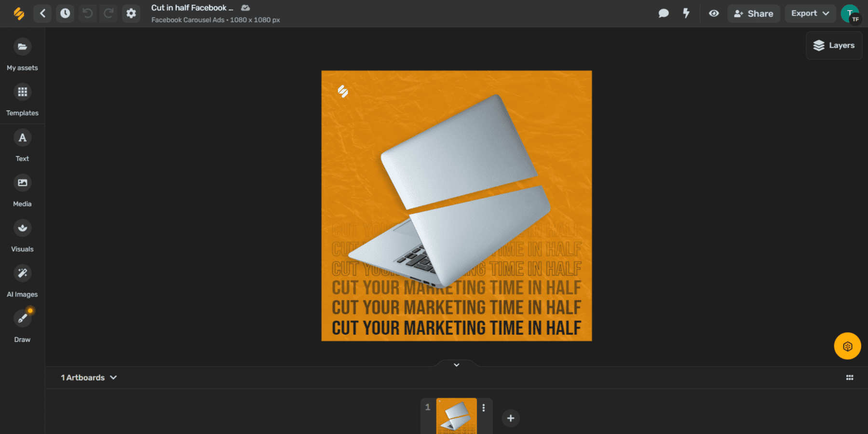
Task: Expand the 1 Artboards dropdown
Action: pos(88,378)
